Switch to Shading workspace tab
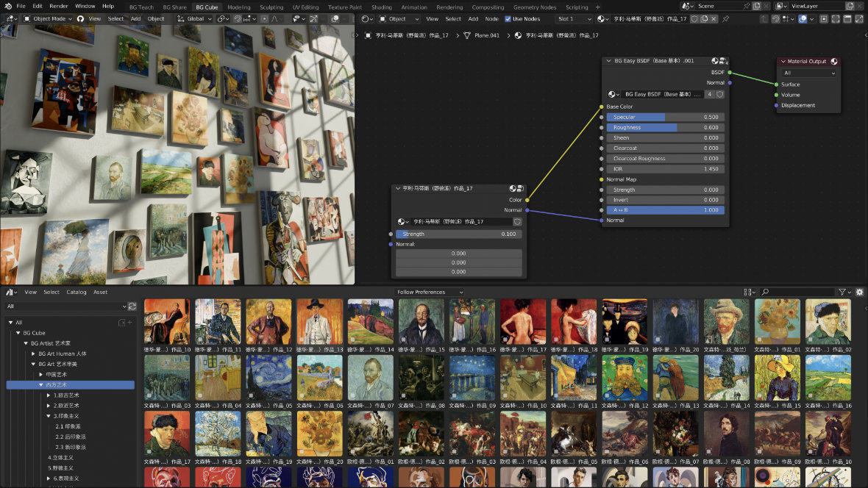 coord(382,7)
